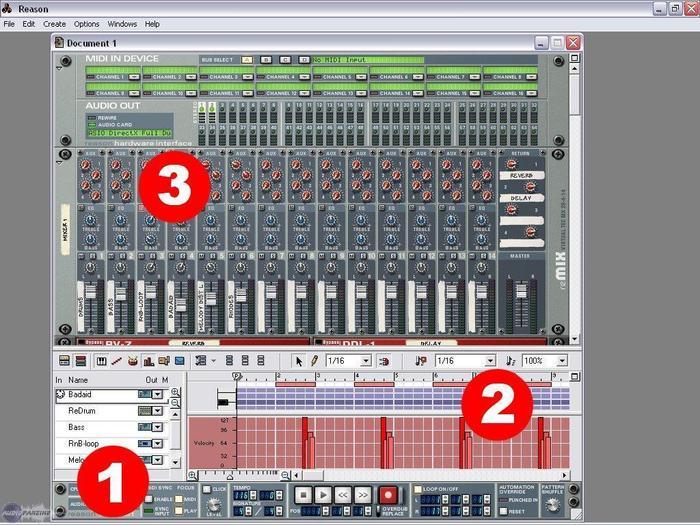Open Channel 1 MIDI device dropdown
The height and width of the screenshot is (525, 700).
click(x=134, y=77)
